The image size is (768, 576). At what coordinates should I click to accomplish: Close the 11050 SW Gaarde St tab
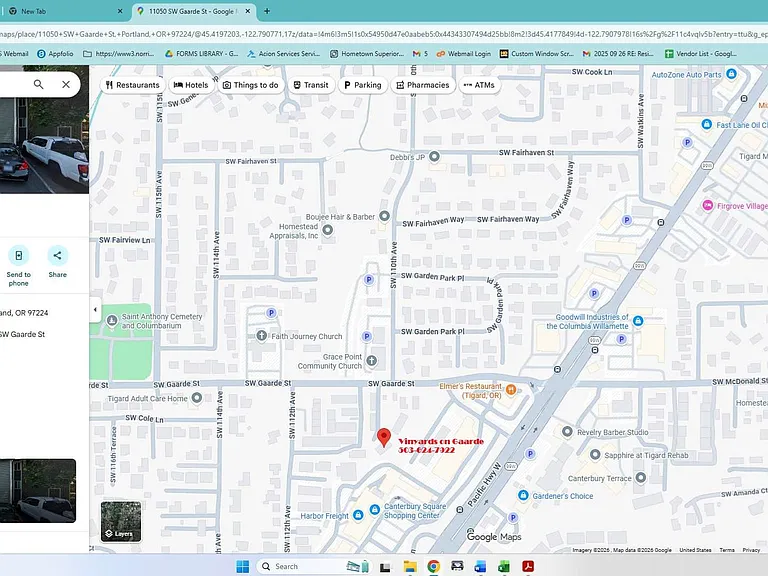(x=248, y=11)
